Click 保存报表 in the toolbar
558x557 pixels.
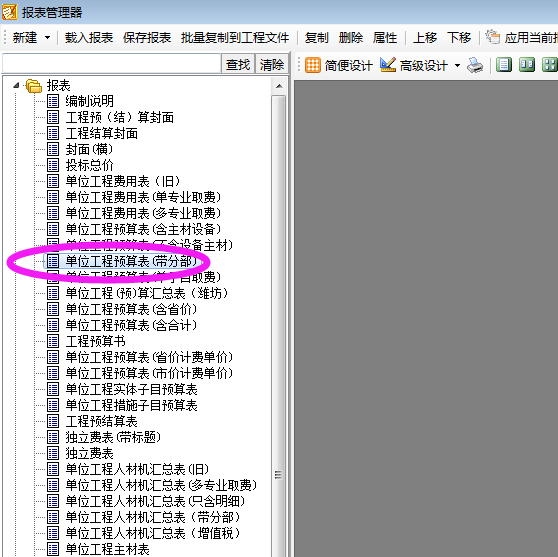[147, 37]
